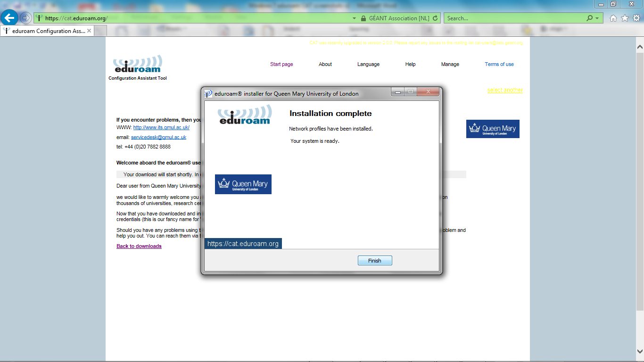Open the About menu item
The height and width of the screenshot is (362, 644).
325,64
